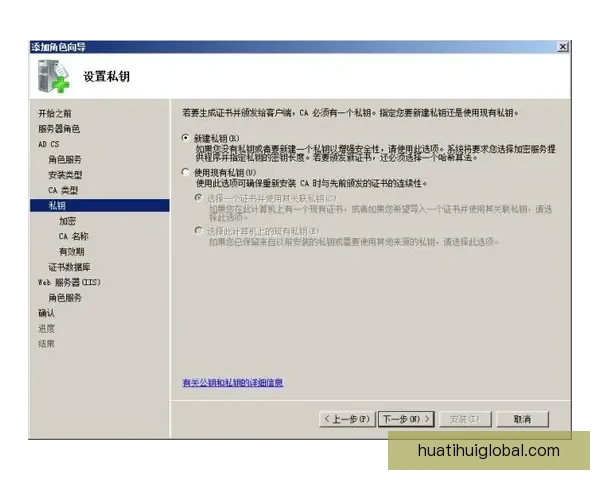Open the 有关公钥和私钥的详细信息 link
This screenshot has height=480, width=600.
pos(233,382)
